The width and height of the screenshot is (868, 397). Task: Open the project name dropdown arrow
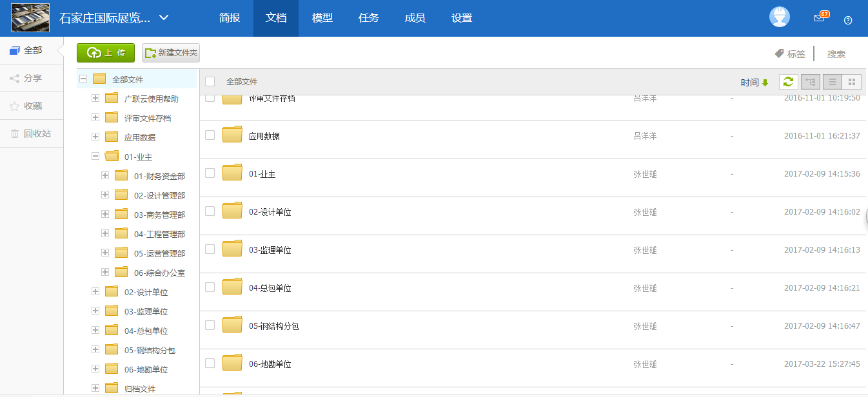[164, 18]
